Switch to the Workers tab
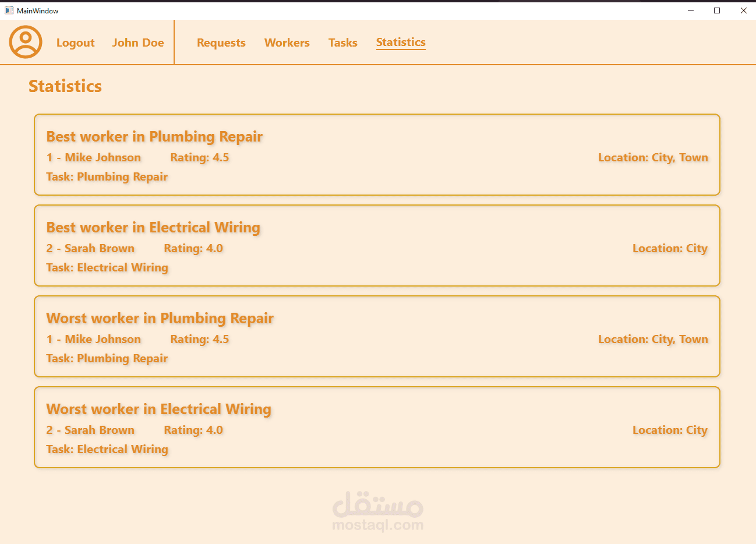Viewport: 756px width, 544px height. tap(287, 43)
